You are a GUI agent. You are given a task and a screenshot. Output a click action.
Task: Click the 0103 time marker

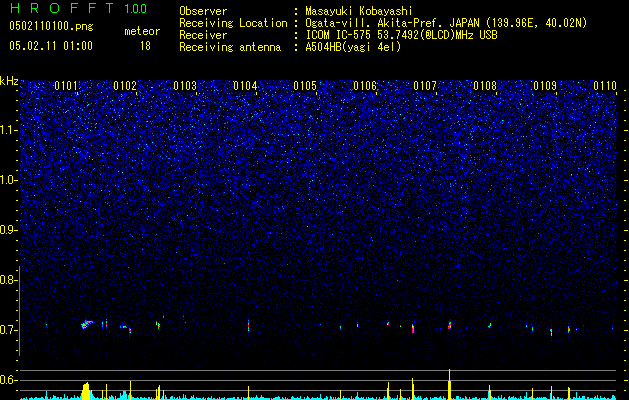point(185,86)
